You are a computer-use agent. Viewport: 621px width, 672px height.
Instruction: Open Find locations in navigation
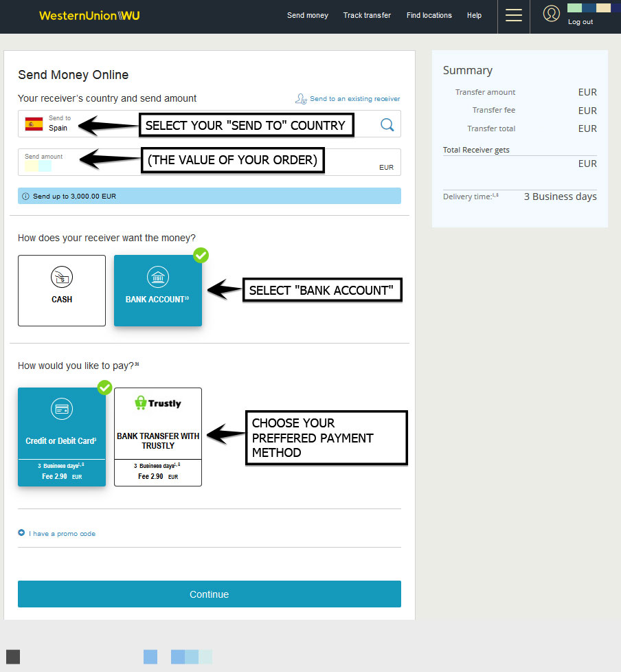[x=429, y=15]
